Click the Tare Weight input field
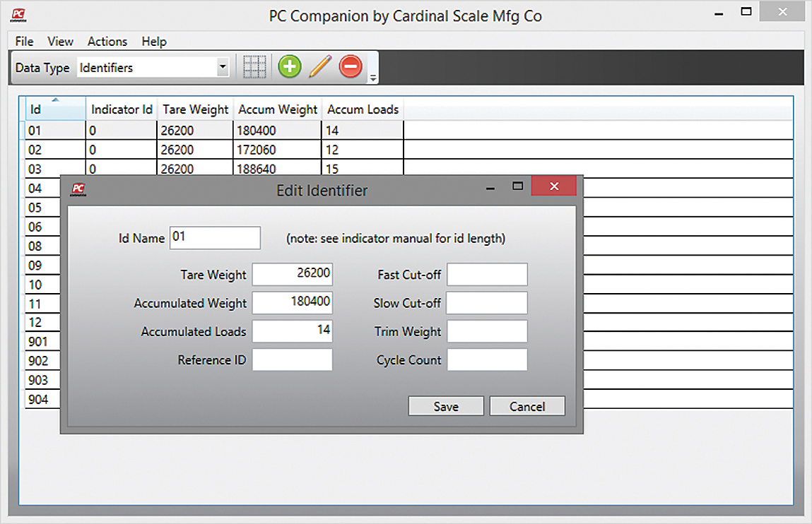The image size is (812, 524). point(292,274)
